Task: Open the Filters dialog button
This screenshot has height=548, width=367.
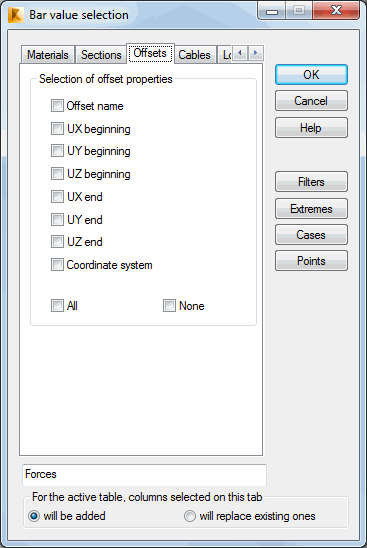Action: pos(311,182)
